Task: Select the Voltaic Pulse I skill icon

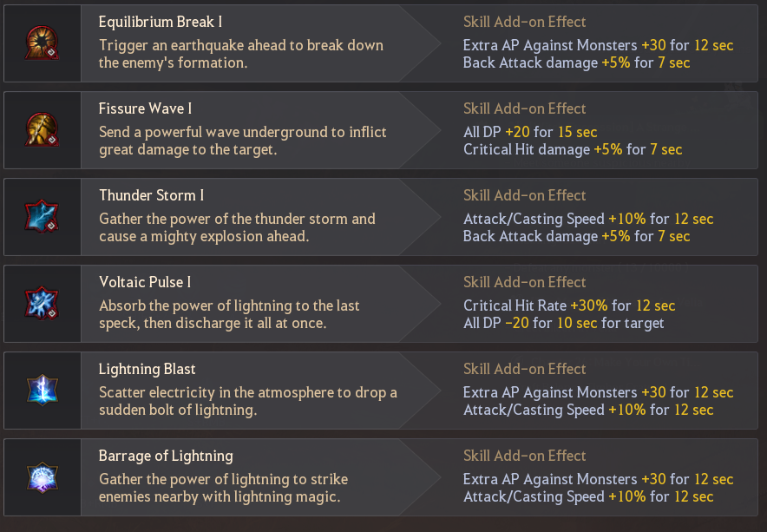Action: click(42, 303)
